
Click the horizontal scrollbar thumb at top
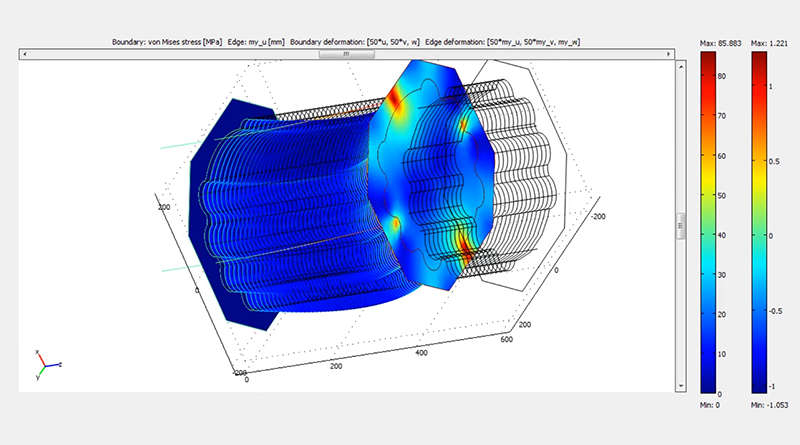(346, 54)
